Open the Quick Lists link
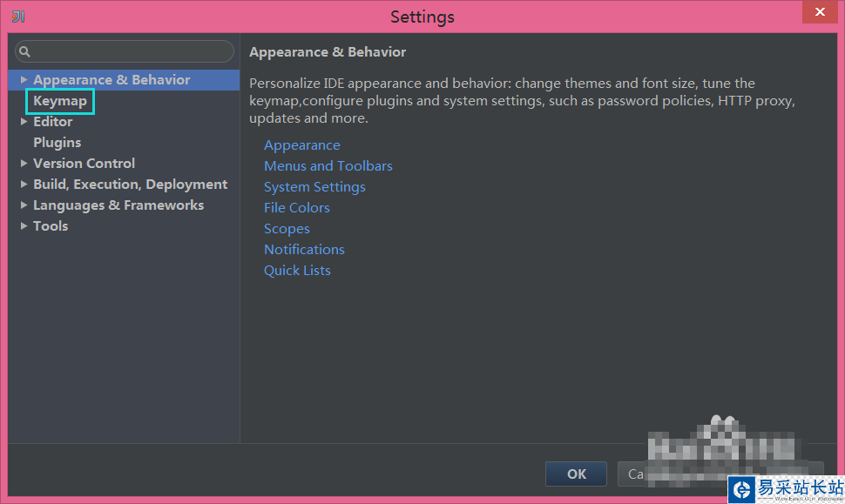Viewport: 845px width, 504px height. (297, 271)
